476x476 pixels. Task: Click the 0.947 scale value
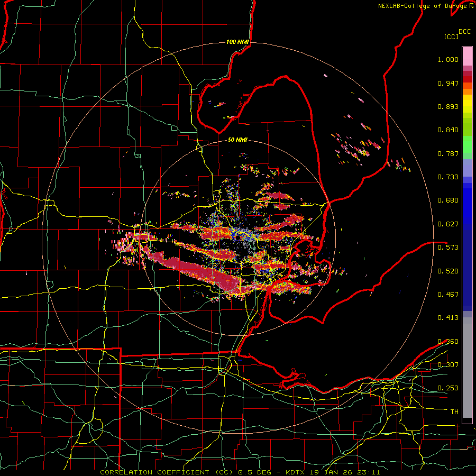[448, 83]
